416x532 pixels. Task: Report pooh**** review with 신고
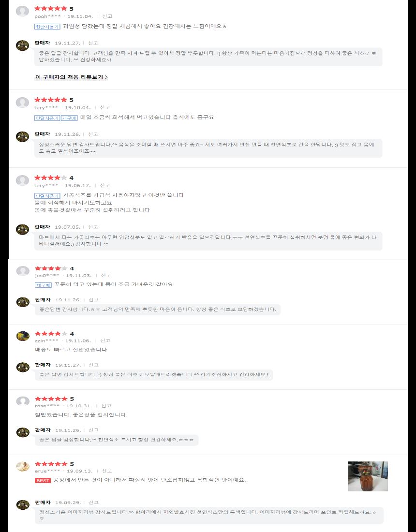click(x=107, y=16)
